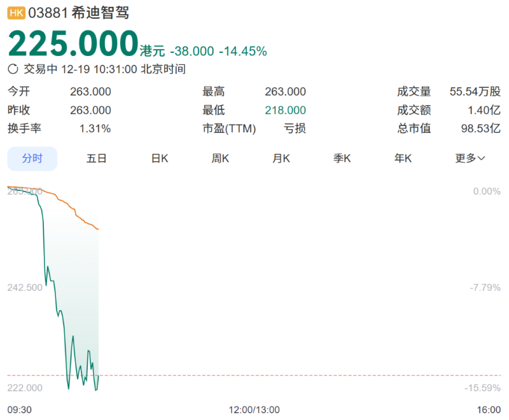
Task: Click the orange average price line
Action: point(70,207)
